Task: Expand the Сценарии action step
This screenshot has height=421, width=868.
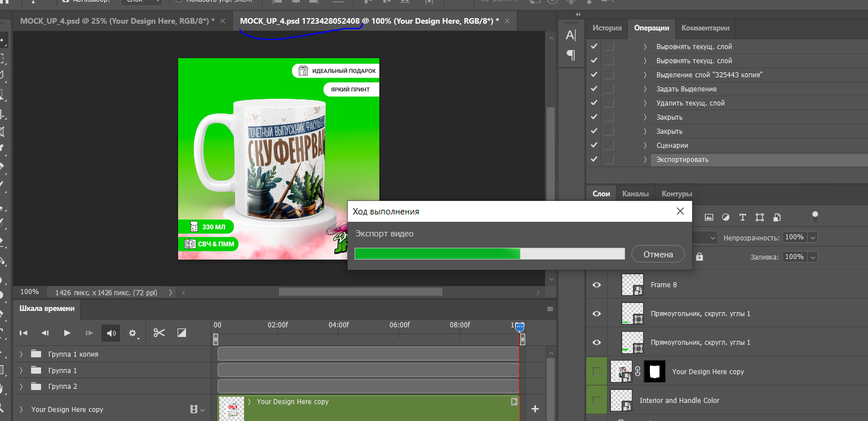Action: click(x=645, y=145)
